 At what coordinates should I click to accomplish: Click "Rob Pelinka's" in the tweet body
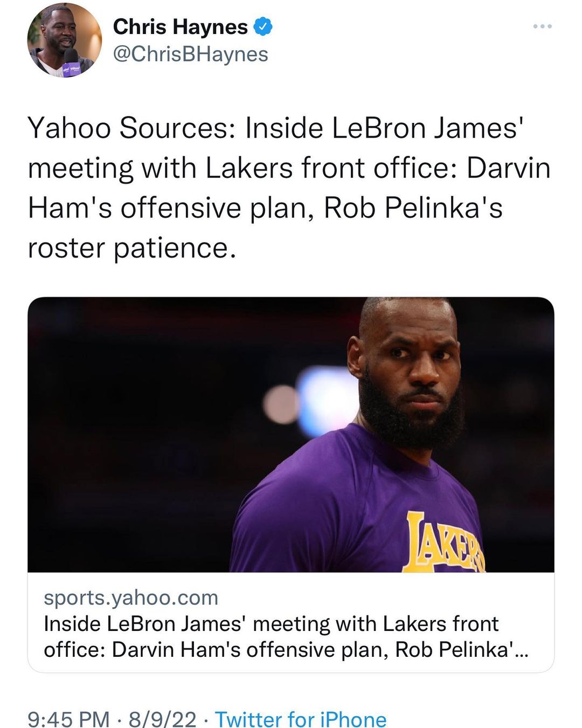[x=413, y=208]
